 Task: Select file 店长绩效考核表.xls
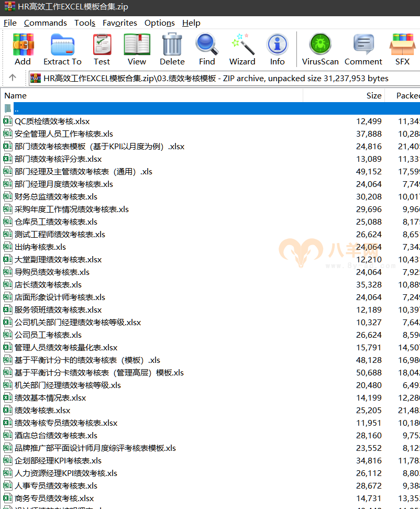48,285
